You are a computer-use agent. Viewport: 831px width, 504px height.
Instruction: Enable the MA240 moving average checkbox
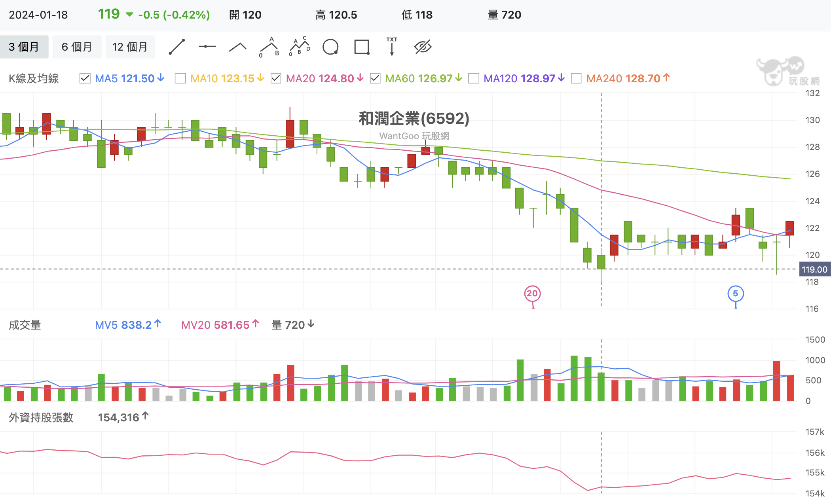[576, 78]
